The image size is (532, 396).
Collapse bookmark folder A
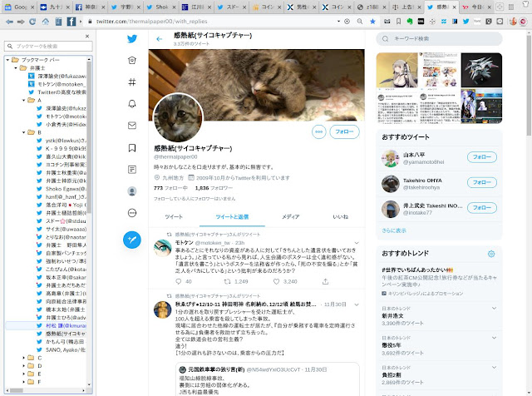pyautogui.click(x=24, y=100)
